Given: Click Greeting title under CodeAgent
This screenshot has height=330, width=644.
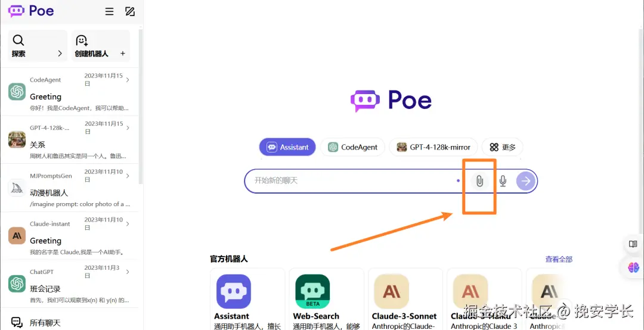Looking at the screenshot, I should pyautogui.click(x=45, y=97).
